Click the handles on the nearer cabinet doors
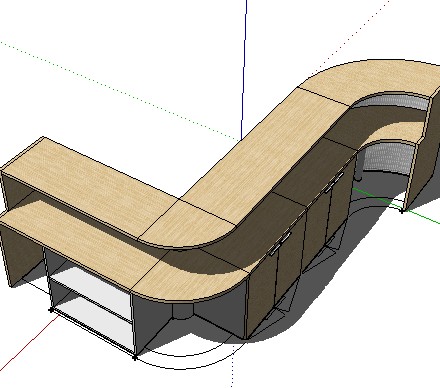440x388 pixels. tap(280, 244)
